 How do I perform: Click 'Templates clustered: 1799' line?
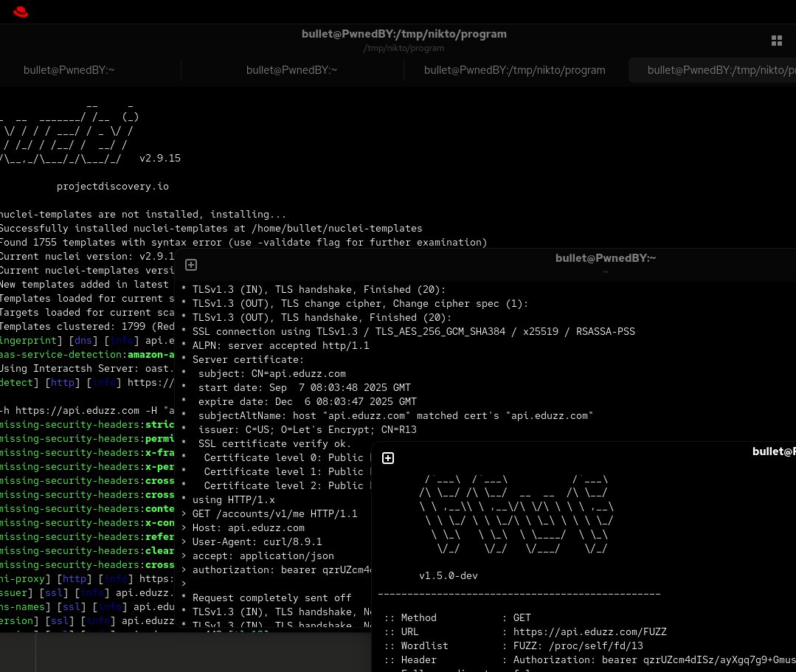(87, 326)
